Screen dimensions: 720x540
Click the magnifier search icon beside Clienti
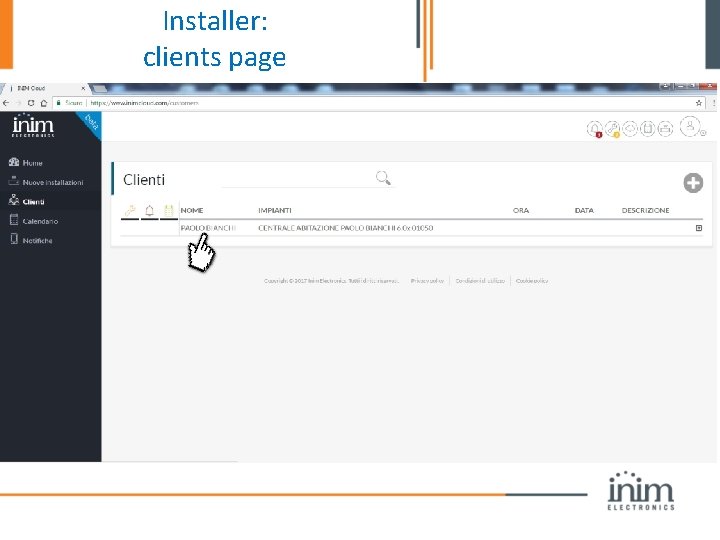coord(383,178)
